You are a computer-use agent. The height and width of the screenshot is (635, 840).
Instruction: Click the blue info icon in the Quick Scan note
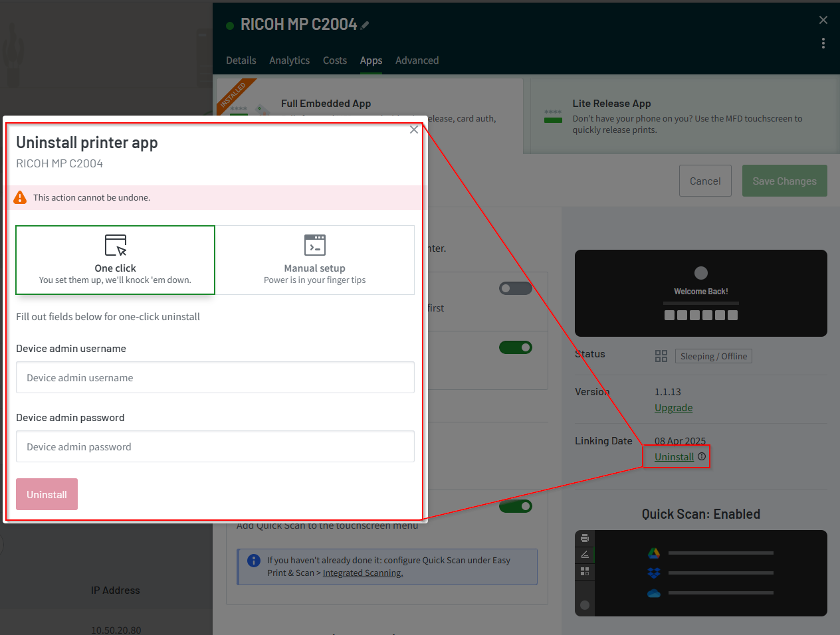253,561
